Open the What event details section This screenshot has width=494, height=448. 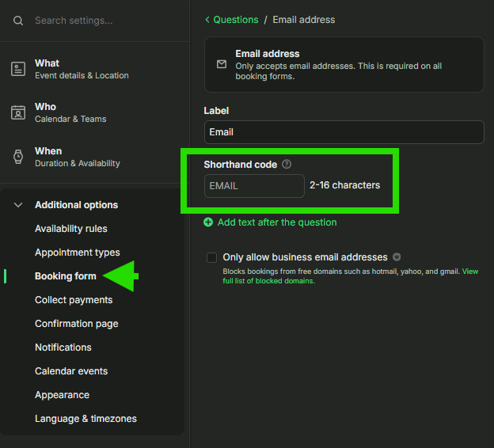[81, 69]
